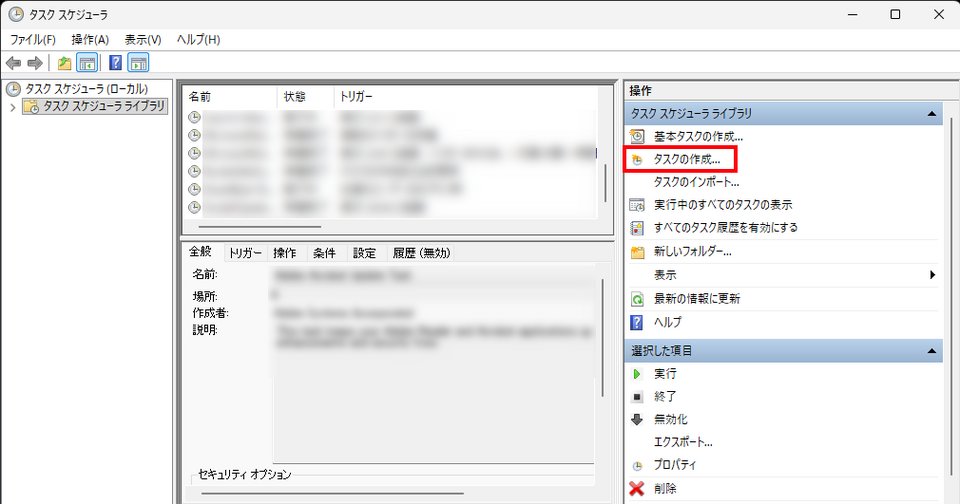The image size is (960, 504).
Task: Toggle the console tree pane toolbar icon
Action: coord(87,62)
